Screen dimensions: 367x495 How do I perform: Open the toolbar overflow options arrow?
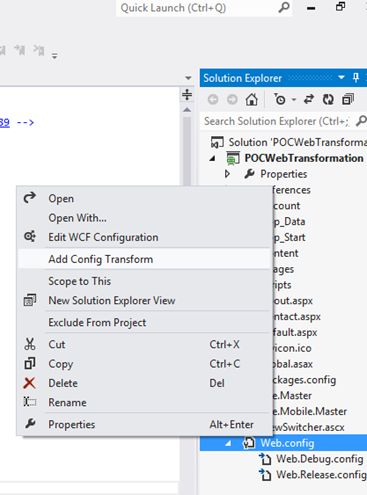pyautogui.click(x=54, y=55)
